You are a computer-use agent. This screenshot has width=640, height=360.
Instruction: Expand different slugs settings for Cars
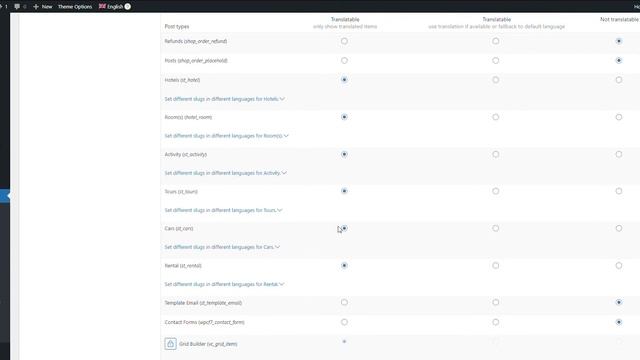pyautogui.click(x=222, y=247)
